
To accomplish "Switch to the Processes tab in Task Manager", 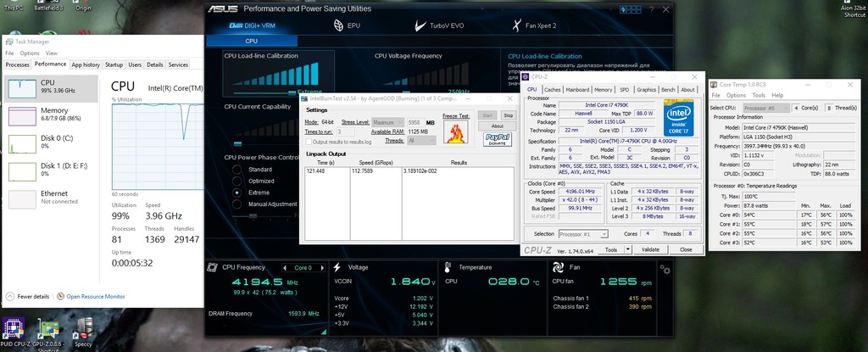I will pyautogui.click(x=17, y=64).
